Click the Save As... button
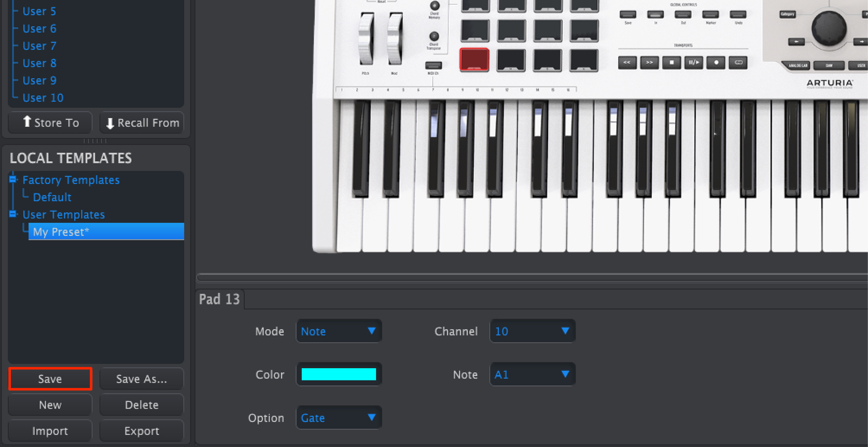The width and height of the screenshot is (868, 447). (x=142, y=379)
